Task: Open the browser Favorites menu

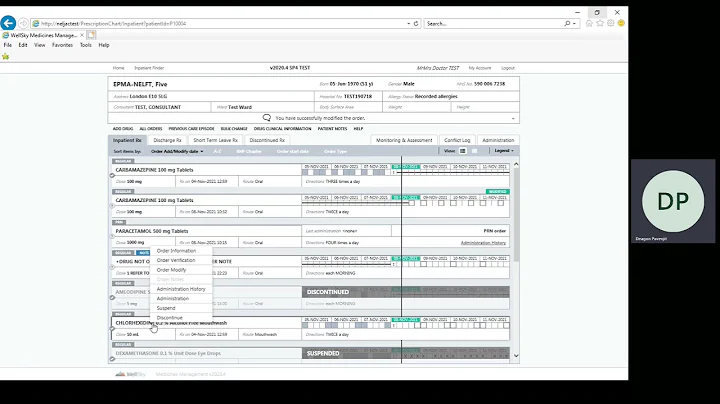Action: click(x=62, y=45)
